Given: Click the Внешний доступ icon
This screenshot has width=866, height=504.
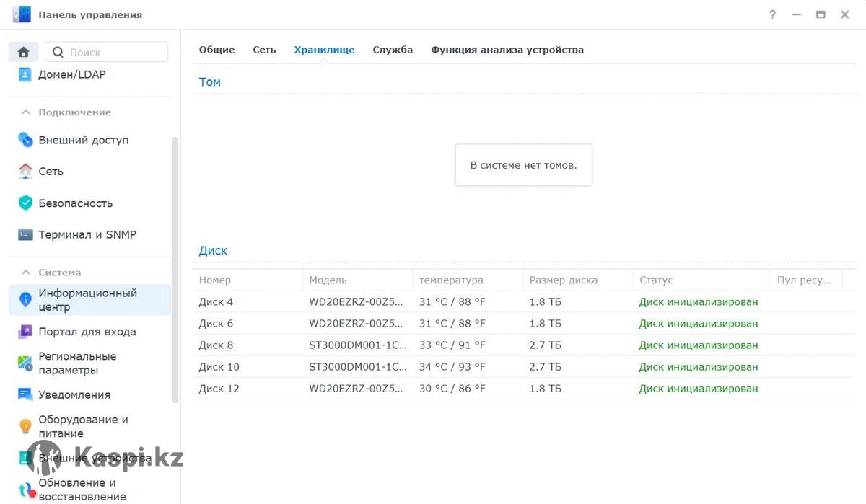Looking at the screenshot, I should [25, 140].
